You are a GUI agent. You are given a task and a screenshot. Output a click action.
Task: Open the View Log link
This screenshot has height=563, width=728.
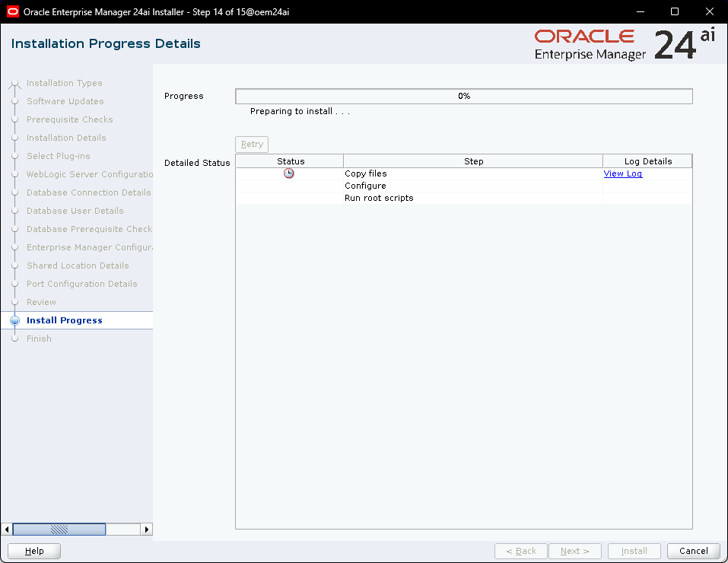[622, 173]
